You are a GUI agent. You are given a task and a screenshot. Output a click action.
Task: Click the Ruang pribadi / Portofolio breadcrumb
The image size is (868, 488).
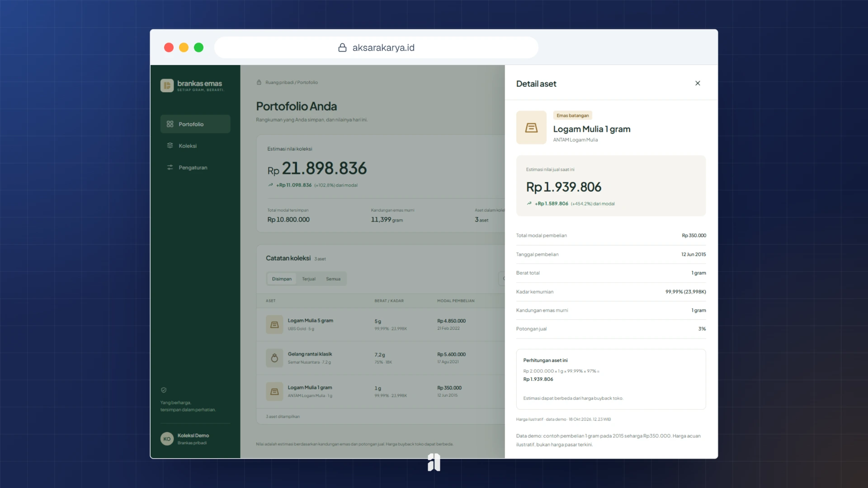[292, 82]
